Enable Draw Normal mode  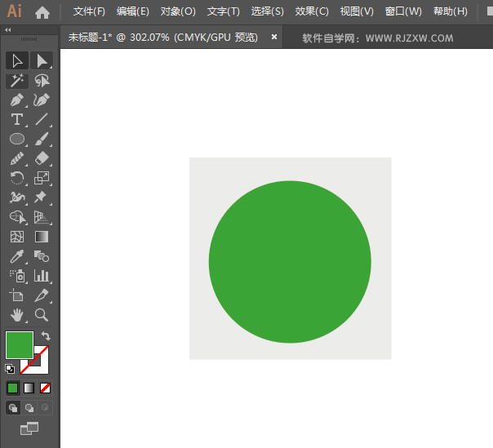point(13,407)
